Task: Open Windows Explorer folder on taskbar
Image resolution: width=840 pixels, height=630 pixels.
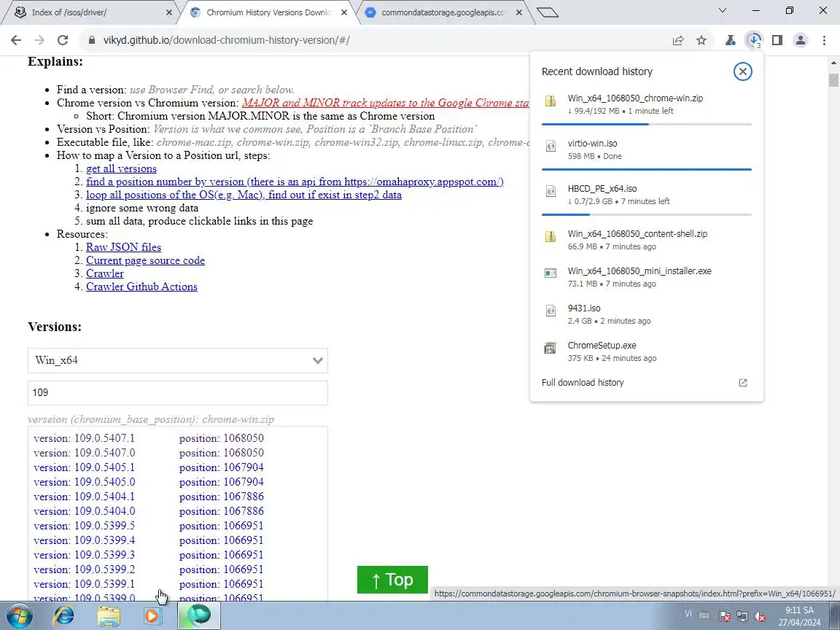Action: [x=108, y=615]
